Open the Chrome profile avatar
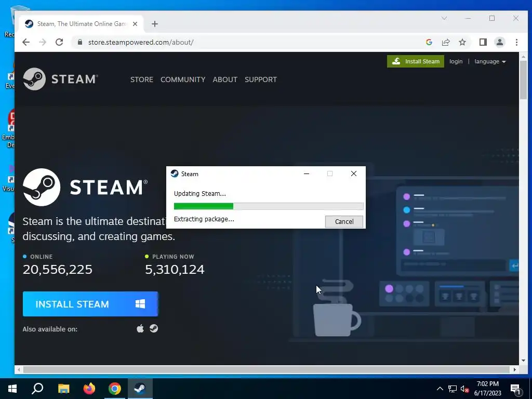Screen dimensions: 532x399 499,42
